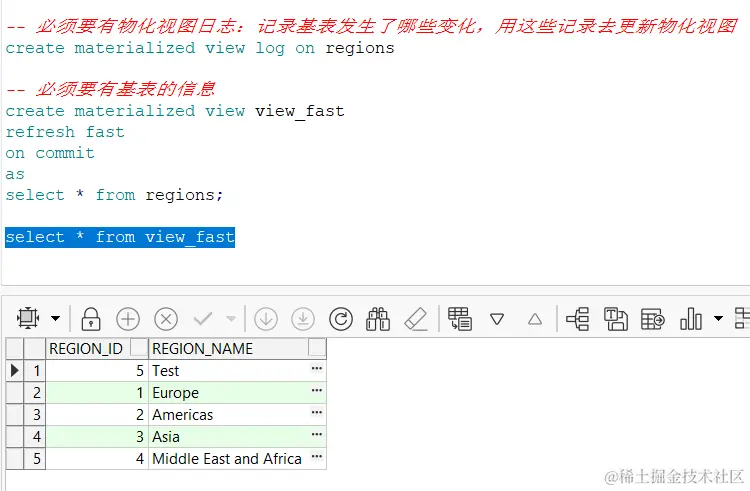Click REGION_ID cell of the Asia row
The image size is (750, 491).
[x=97, y=436]
